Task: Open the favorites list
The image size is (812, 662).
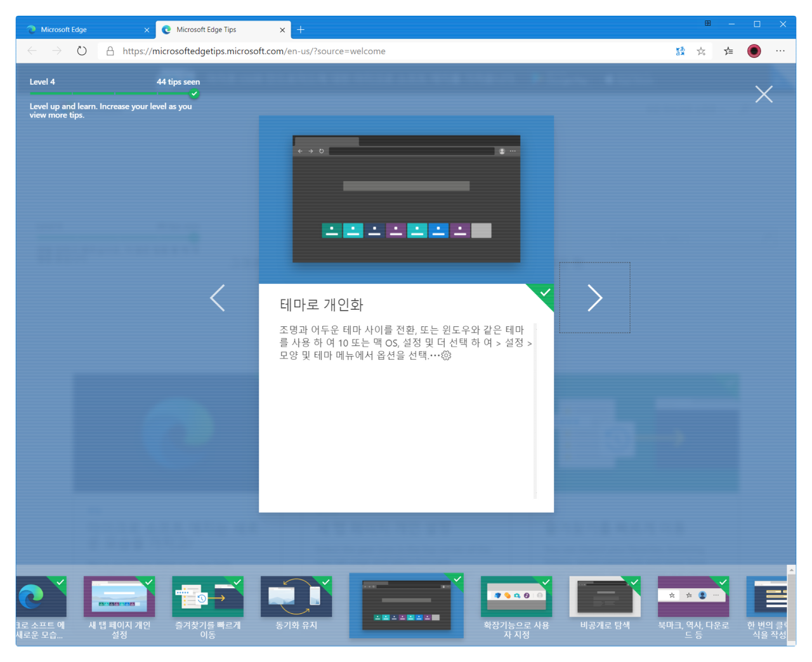Action: 728,51
